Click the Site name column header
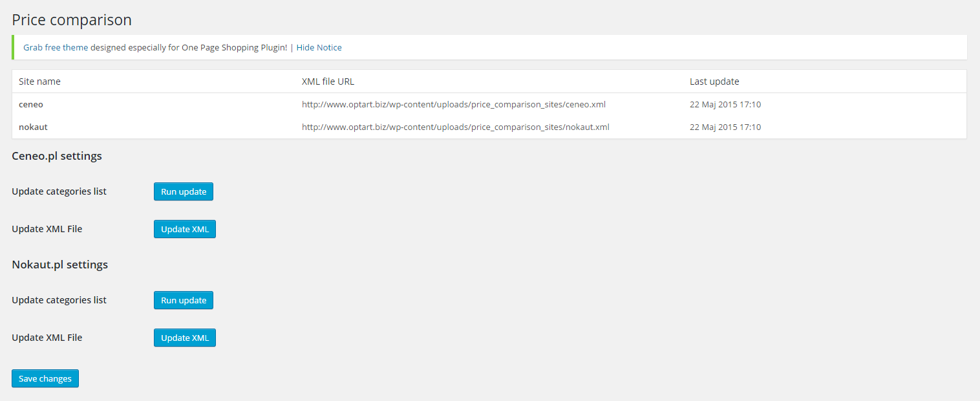Image resolution: width=980 pixels, height=401 pixels. point(39,81)
